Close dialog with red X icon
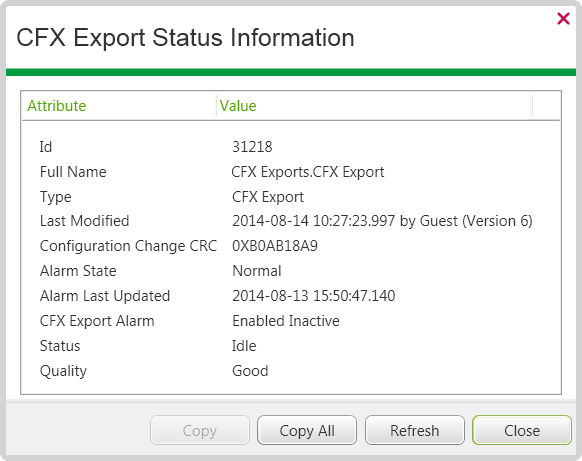This screenshot has height=461, width=582. 563,18
